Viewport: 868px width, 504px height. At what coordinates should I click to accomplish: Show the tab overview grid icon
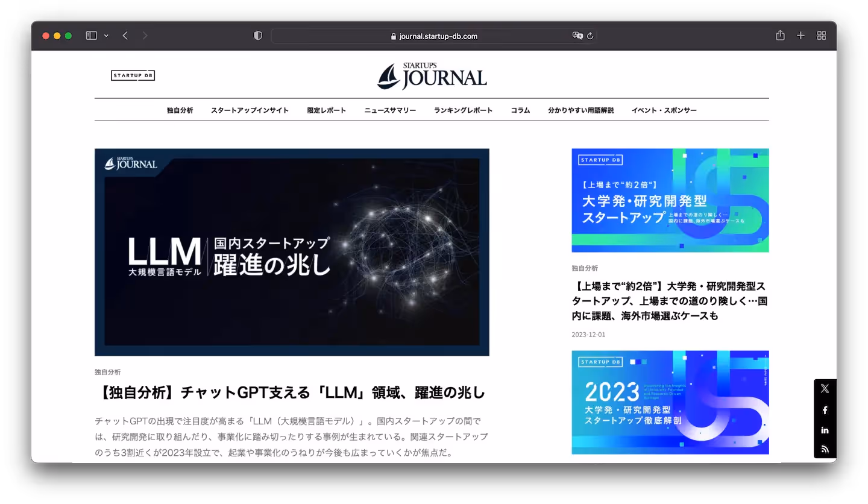click(x=821, y=36)
